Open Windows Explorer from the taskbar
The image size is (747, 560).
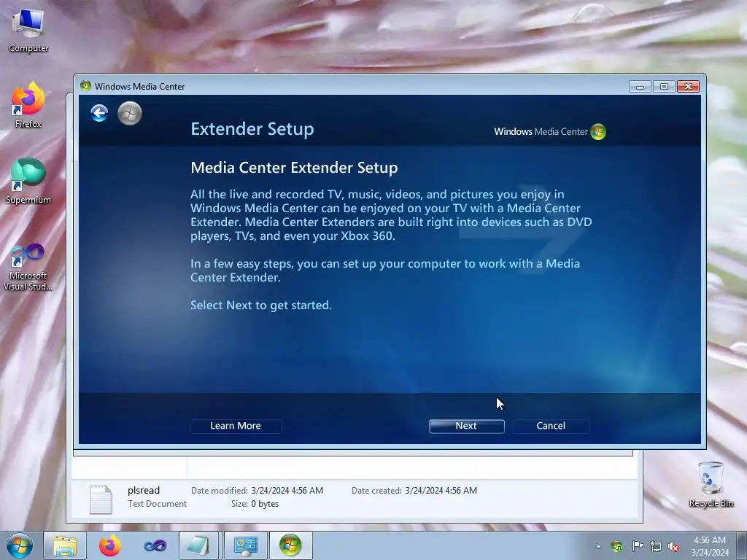pyautogui.click(x=65, y=545)
